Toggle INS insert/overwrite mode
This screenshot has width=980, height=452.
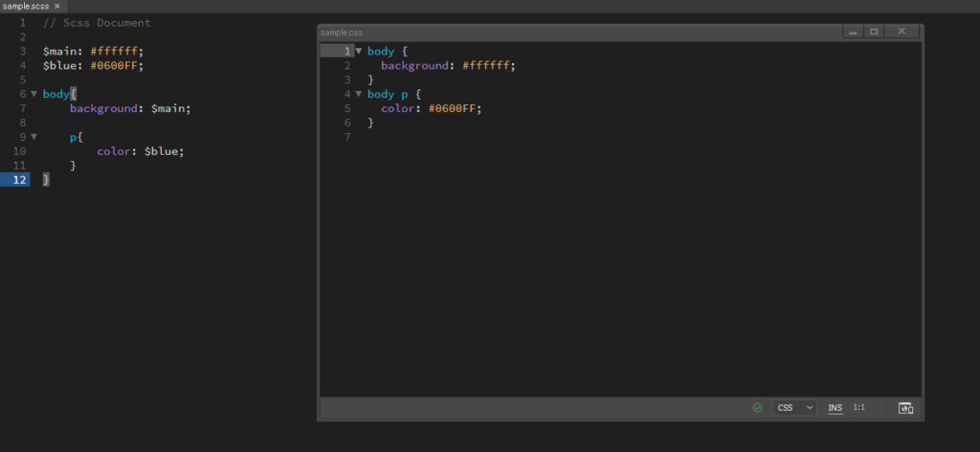click(x=835, y=408)
